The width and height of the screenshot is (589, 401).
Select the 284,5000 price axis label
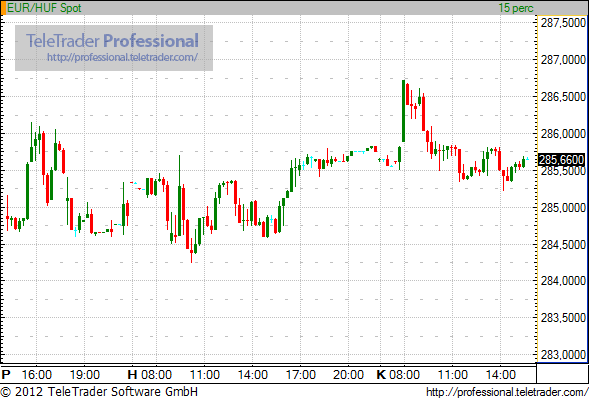[x=563, y=245]
